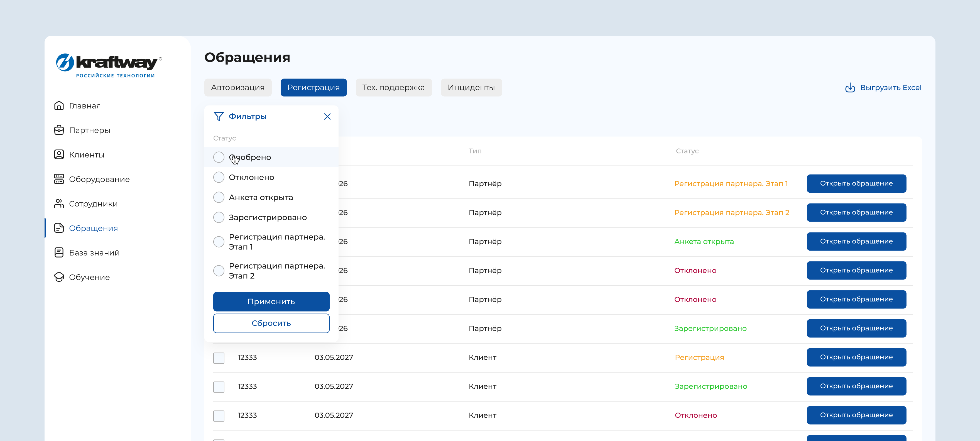Click the Kraftway logo
This screenshot has width=980, height=441.
click(109, 66)
